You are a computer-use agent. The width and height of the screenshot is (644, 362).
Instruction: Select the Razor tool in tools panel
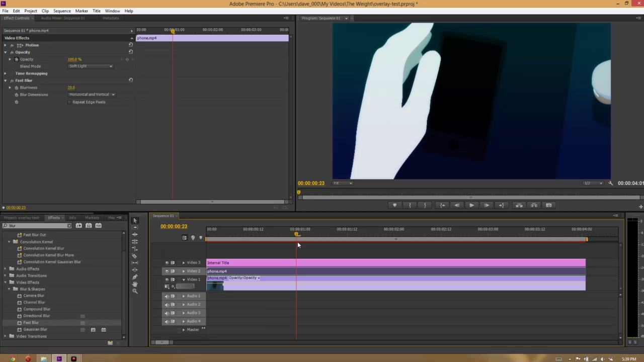[134, 256]
